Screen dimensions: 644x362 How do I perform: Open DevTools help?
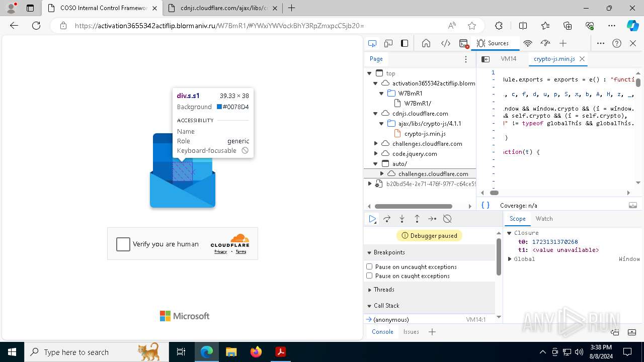[x=617, y=43]
